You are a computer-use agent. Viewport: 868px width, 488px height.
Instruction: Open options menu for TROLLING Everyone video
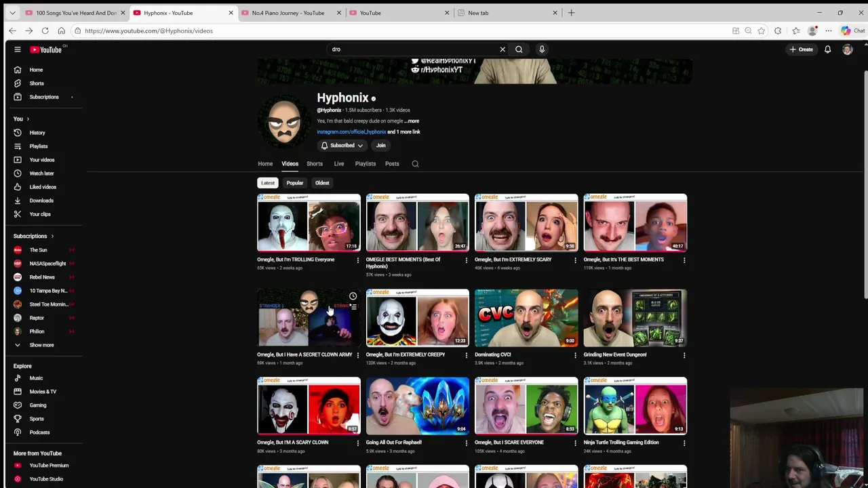[x=358, y=260]
